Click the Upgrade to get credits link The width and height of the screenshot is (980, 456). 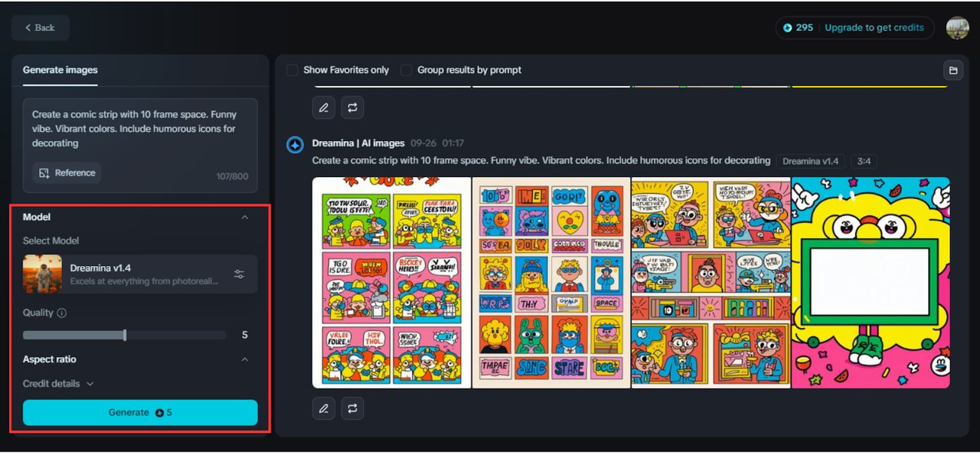click(x=874, y=28)
